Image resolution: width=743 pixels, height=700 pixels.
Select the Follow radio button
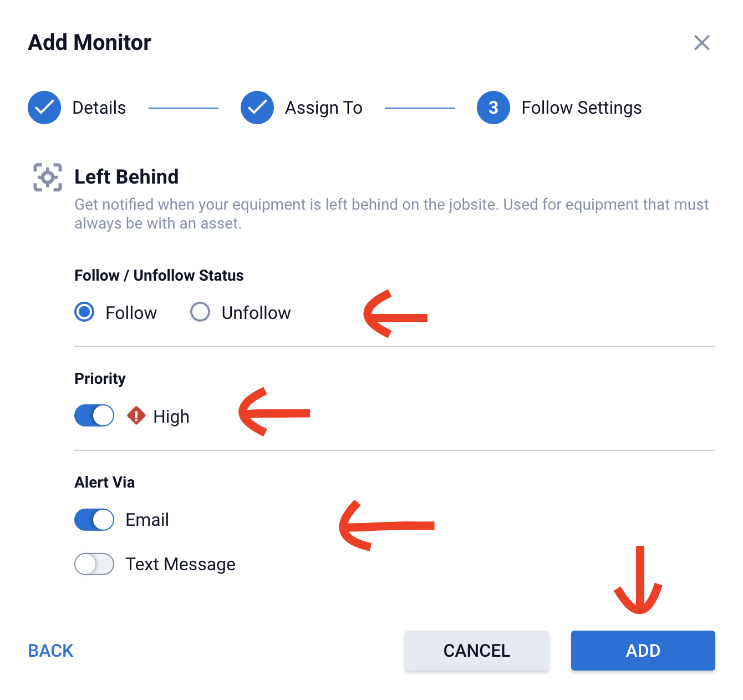pos(85,312)
